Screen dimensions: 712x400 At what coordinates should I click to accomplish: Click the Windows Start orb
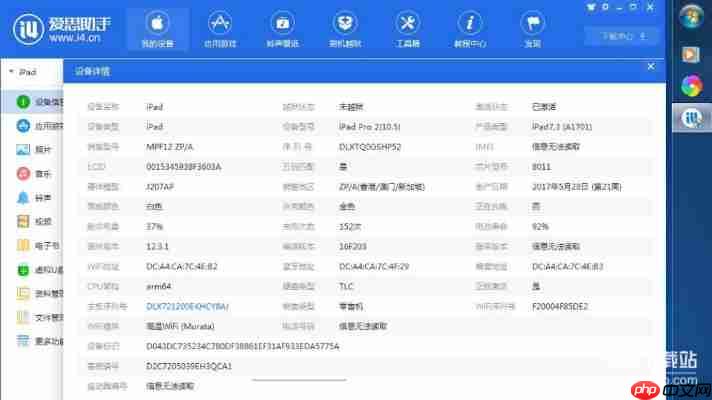pos(691,16)
